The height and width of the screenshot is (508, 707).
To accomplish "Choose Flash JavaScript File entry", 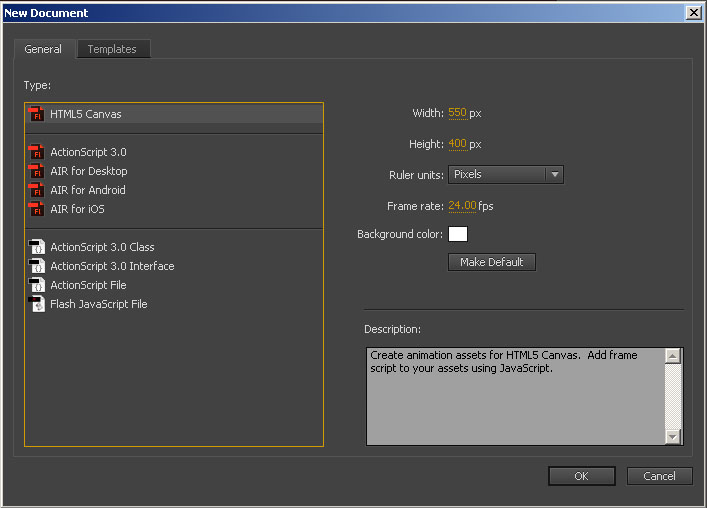I will tap(174, 304).
